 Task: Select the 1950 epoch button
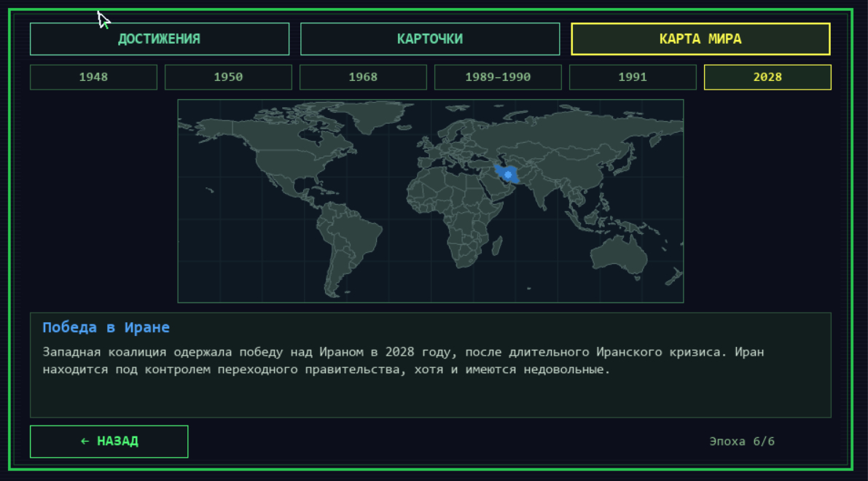[x=228, y=77]
